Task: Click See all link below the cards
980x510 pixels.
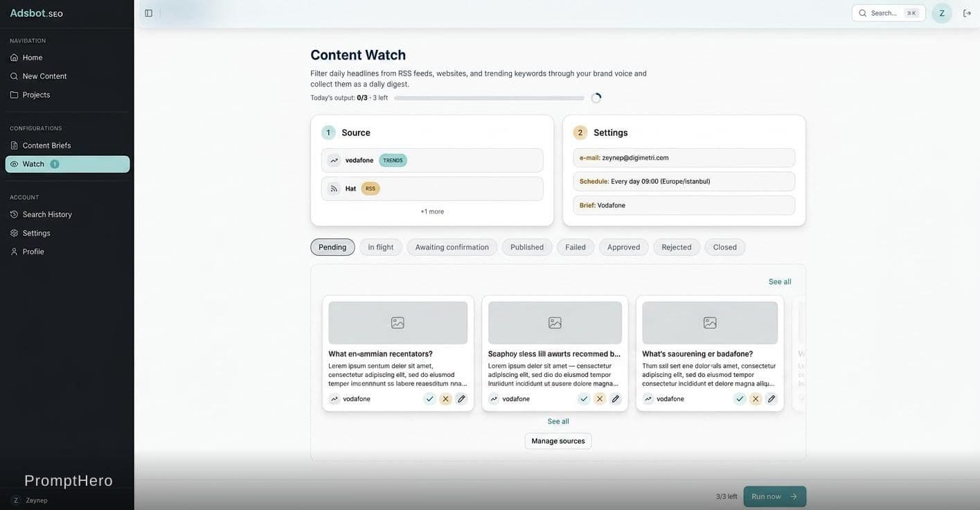Action: pos(558,422)
